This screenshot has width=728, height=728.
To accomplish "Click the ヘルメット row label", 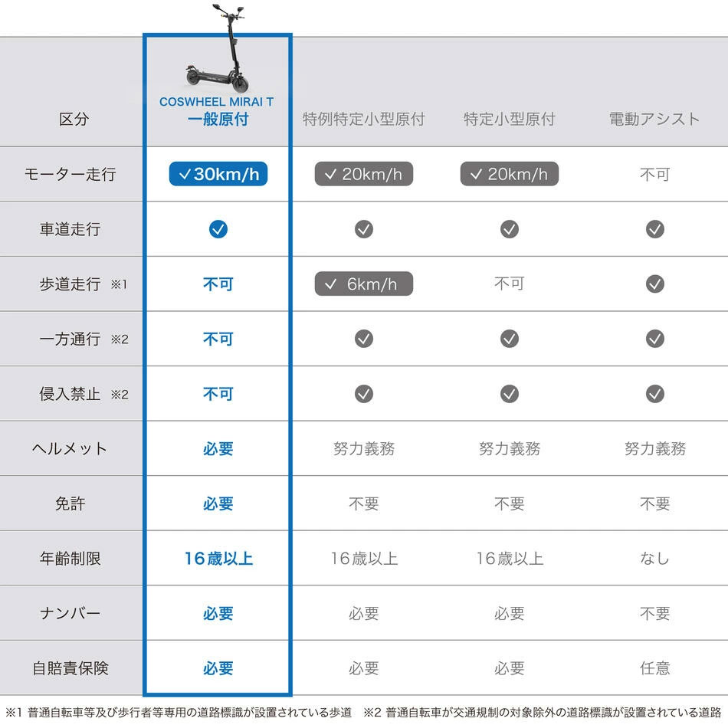I will point(70,449).
